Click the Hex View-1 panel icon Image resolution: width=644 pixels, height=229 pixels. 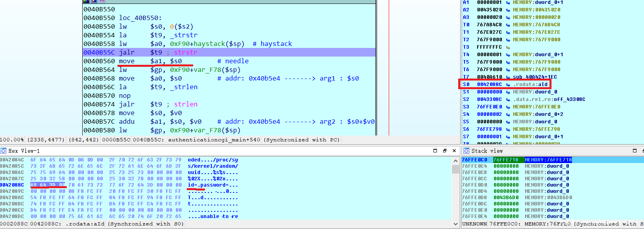tap(4, 151)
